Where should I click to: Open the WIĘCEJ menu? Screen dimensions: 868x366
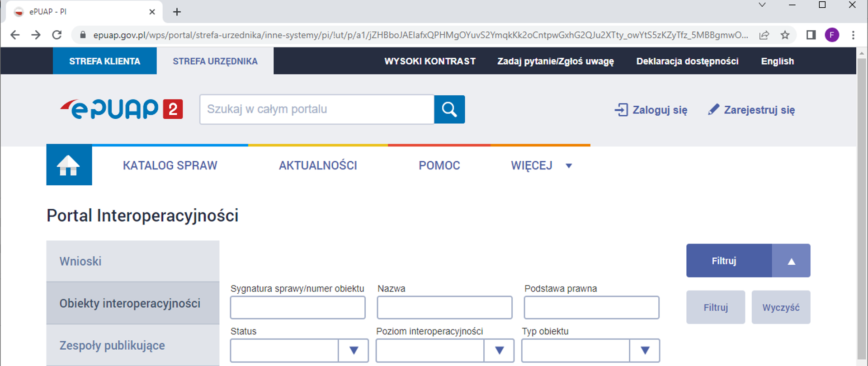click(541, 166)
